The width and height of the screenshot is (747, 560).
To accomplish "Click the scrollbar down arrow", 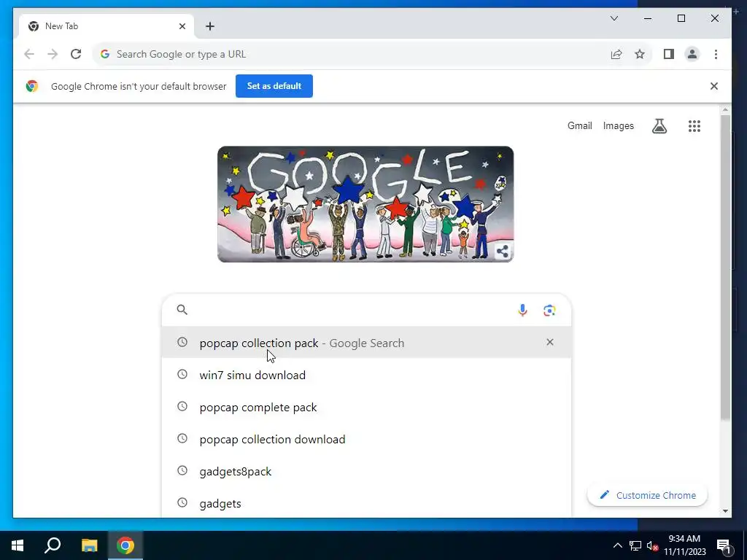I will coord(725,511).
